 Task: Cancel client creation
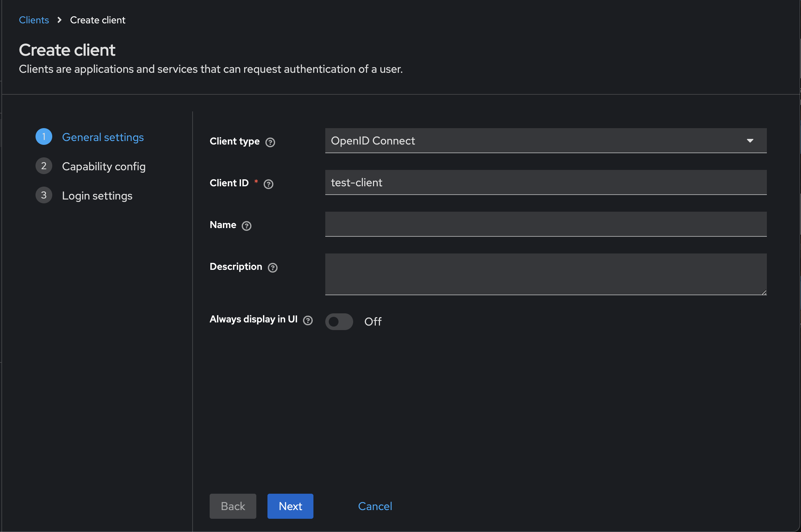[375, 506]
